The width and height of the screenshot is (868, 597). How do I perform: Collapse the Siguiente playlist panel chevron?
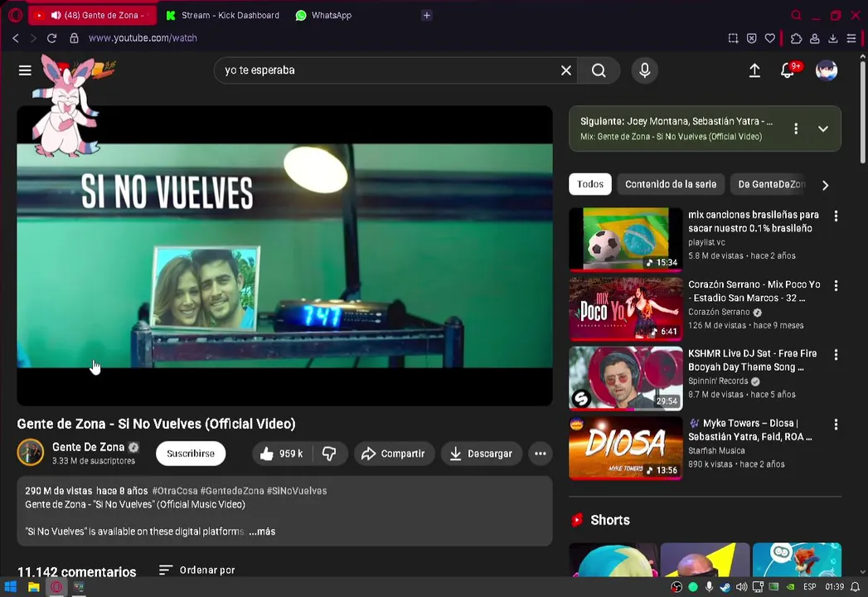click(x=823, y=129)
